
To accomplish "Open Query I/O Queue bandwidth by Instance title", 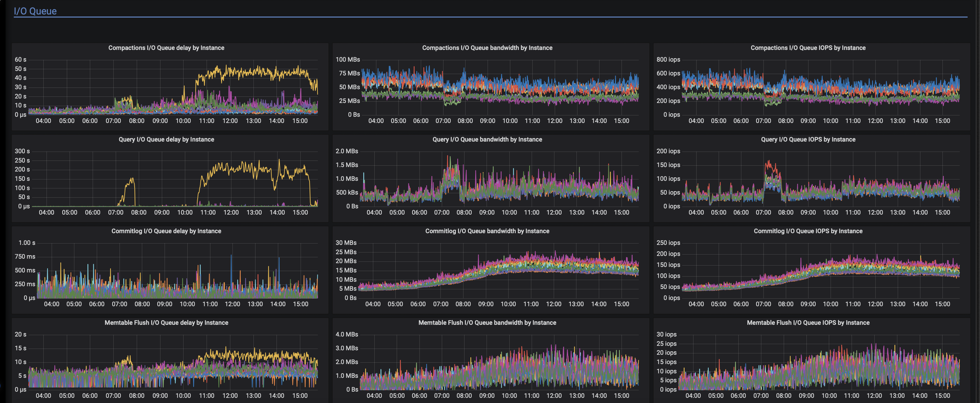I will pos(487,139).
